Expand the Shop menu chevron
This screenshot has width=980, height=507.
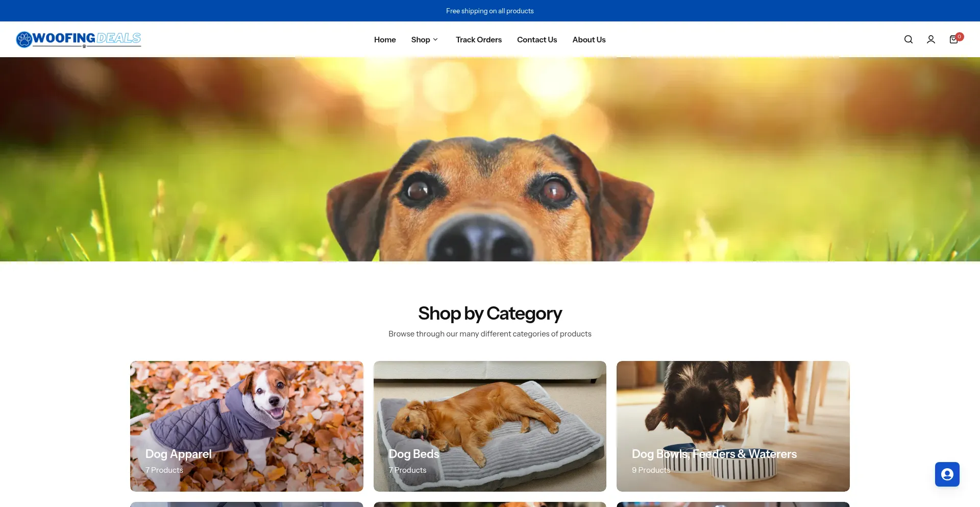(x=435, y=40)
